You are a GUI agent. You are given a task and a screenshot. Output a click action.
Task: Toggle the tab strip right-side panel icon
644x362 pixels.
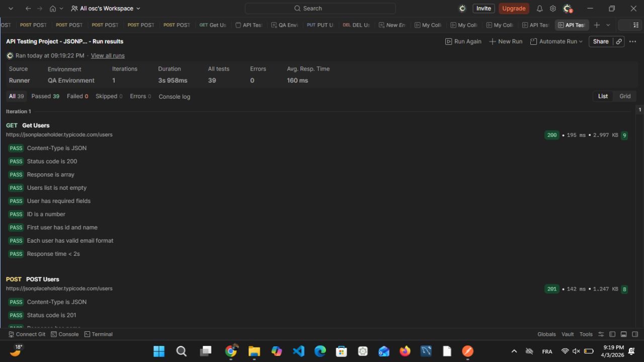pos(636,25)
